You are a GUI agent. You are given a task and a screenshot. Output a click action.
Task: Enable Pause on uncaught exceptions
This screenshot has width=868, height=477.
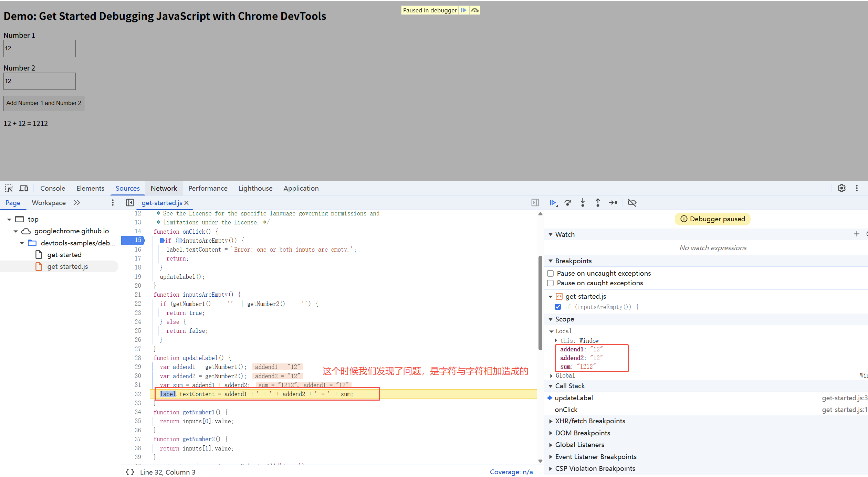(551, 273)
